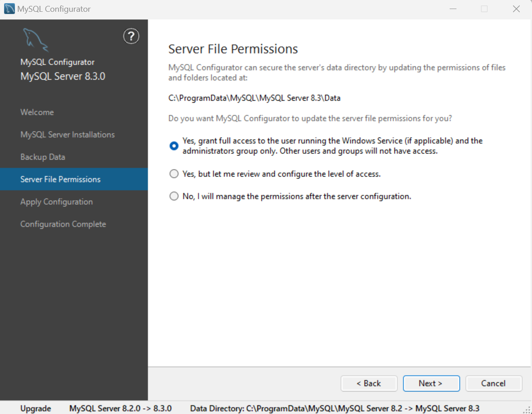532x414 pixels.
Task: Cancel the configuration
Action: (494, 383)
